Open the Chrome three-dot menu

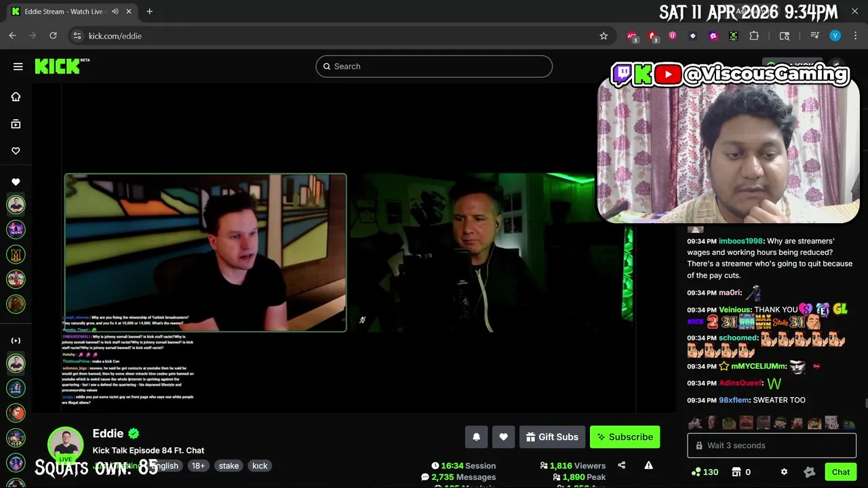[855, 36]
